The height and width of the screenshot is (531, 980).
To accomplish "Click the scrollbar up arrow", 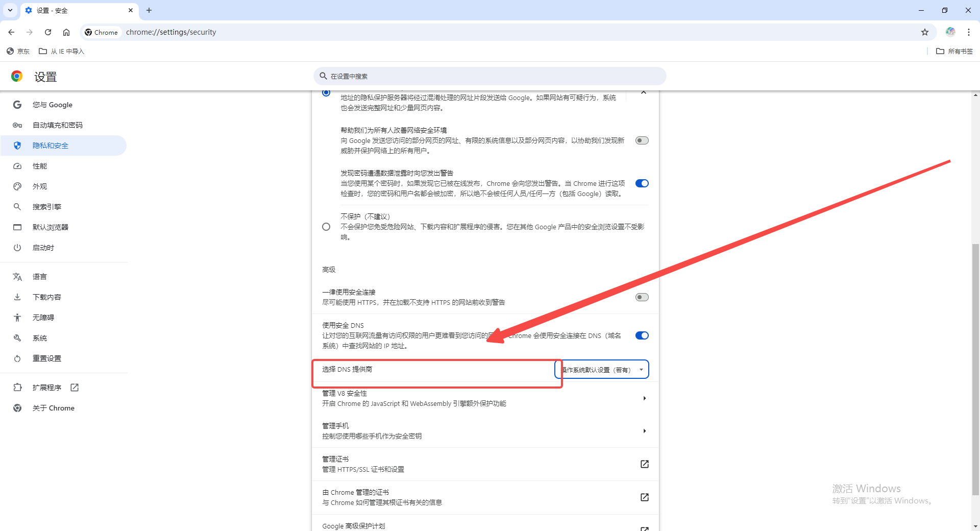I will pos(975,95).
